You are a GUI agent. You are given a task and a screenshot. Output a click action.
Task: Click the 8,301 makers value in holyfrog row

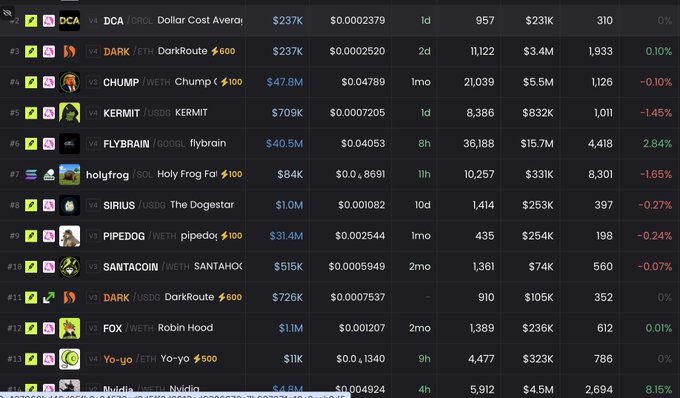(600, 175)
